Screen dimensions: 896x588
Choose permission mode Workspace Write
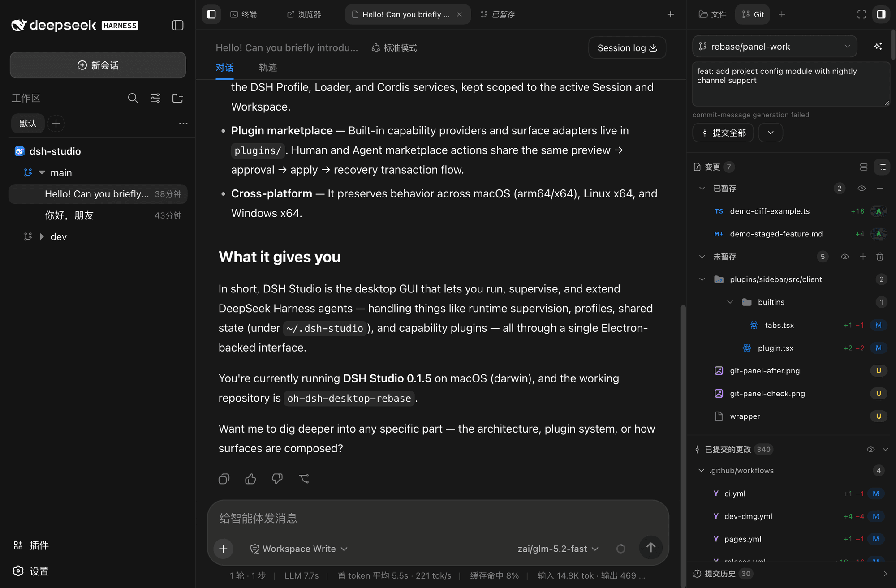tap(299, 549)
